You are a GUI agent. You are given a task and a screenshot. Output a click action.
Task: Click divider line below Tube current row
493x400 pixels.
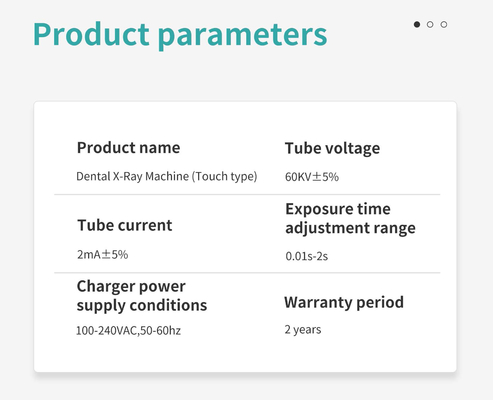pos(247,273)
